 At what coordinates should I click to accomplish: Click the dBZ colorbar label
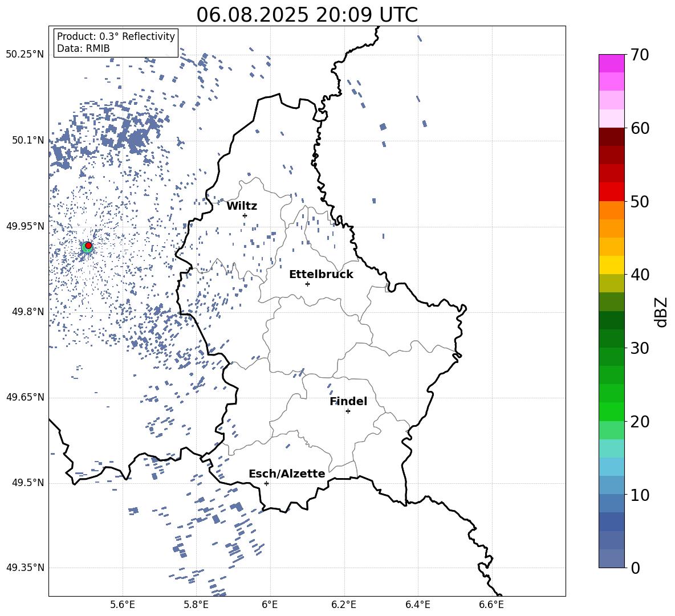tap(661, 312)
